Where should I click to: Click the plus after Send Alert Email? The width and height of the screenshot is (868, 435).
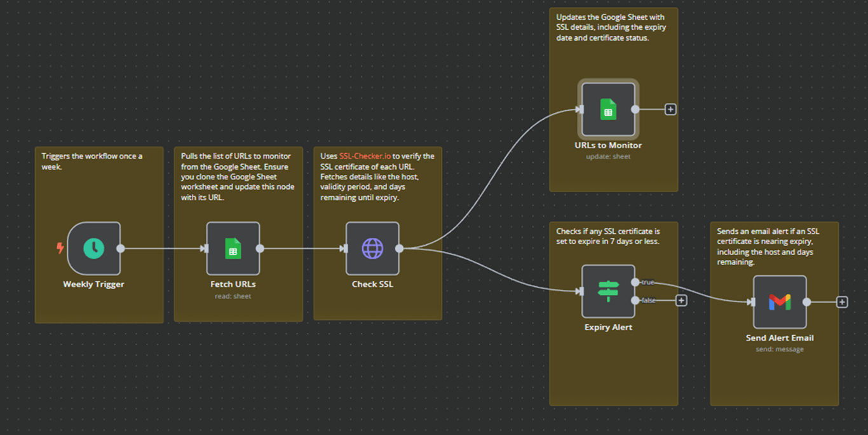842,301
